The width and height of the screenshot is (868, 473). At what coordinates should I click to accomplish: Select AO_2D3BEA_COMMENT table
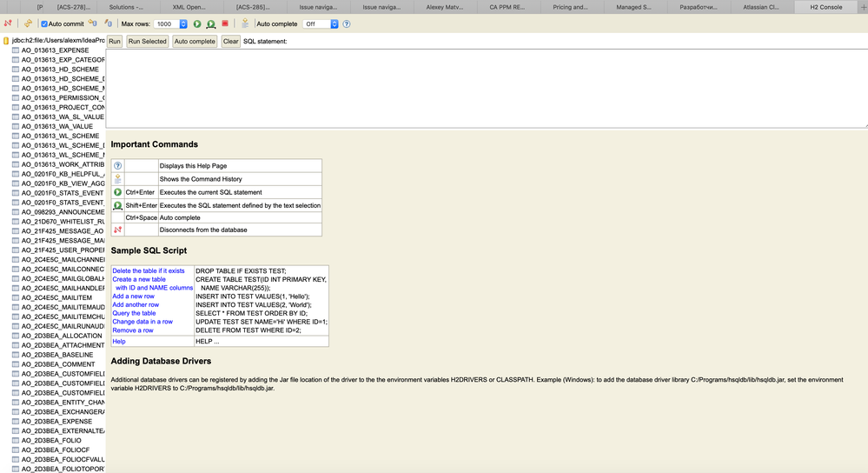click(x=58, y=364)
